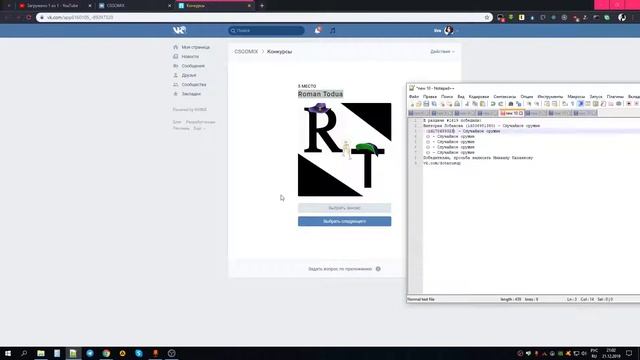
Task: Open Chrome from the taskbar
Action: tap(106, 353)
